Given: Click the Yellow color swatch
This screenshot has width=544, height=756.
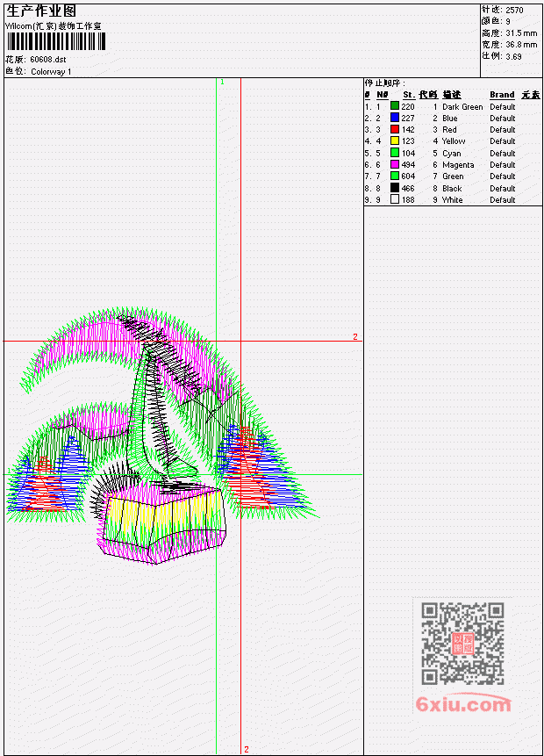Looking at the screenshot, I should [395, 140].
